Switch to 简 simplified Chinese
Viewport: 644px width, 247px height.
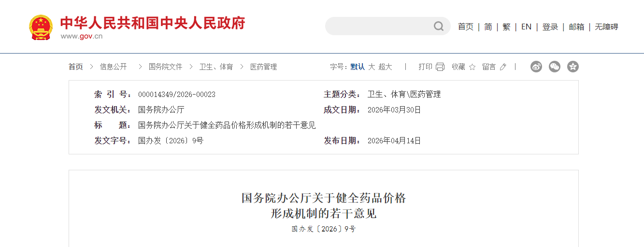pyautogui.click(x=488, y=27)
